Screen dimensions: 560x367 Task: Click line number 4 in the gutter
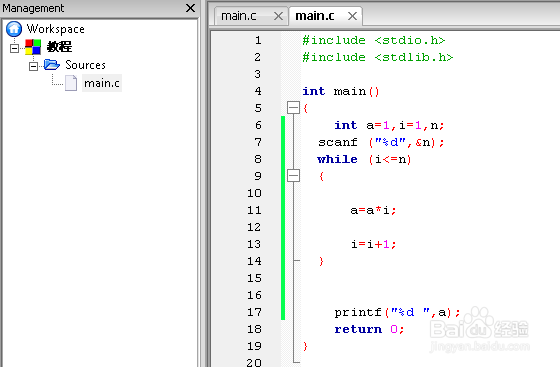click(x=258, y=91)
